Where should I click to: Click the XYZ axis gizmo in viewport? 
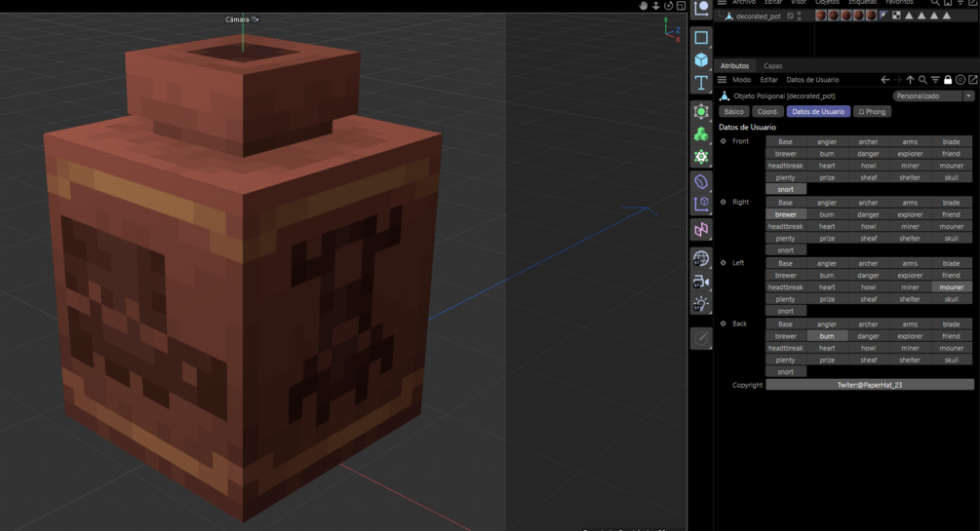[672, 30]
